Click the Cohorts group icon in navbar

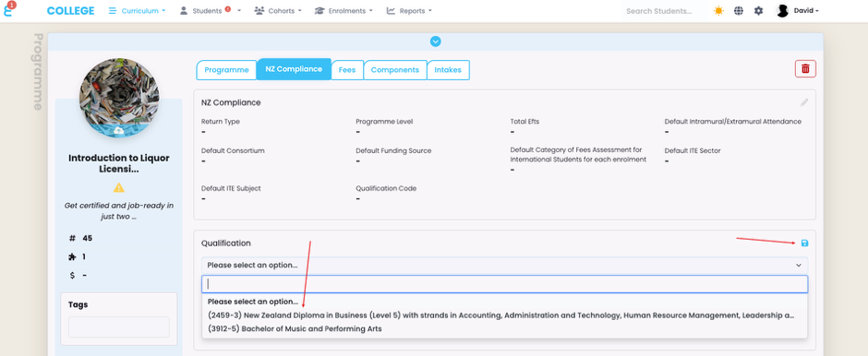[259, 11]
